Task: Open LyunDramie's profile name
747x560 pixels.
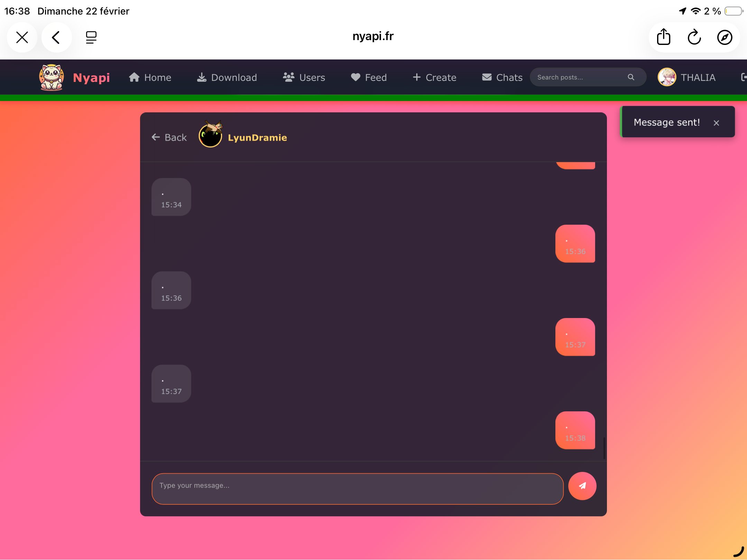Action: (x=257, y=137)
